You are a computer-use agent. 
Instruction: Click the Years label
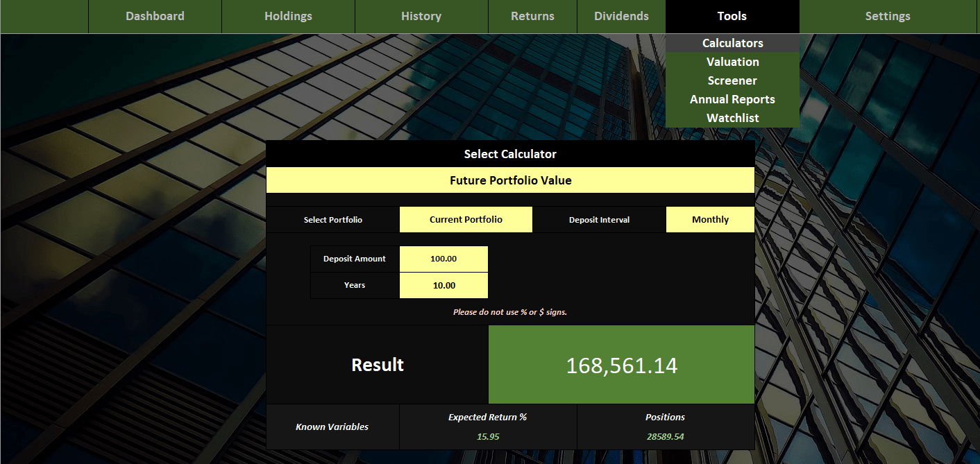click(x=355, y=285)
